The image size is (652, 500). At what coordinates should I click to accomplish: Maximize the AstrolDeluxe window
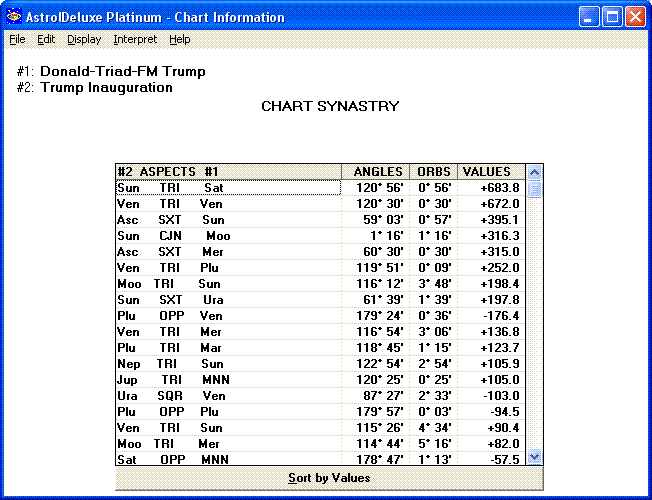(x=612, y=17)
